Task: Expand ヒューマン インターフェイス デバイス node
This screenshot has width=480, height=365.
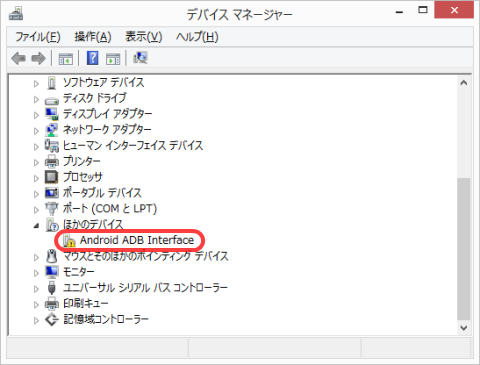Action: pyautogui.click(x=36, y=147)
